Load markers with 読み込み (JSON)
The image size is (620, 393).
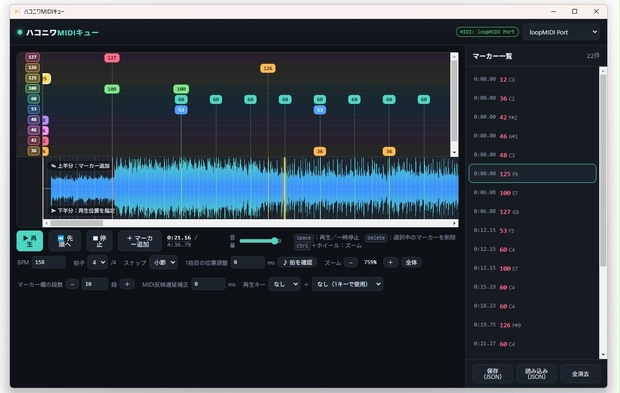(x=536, y=374)
